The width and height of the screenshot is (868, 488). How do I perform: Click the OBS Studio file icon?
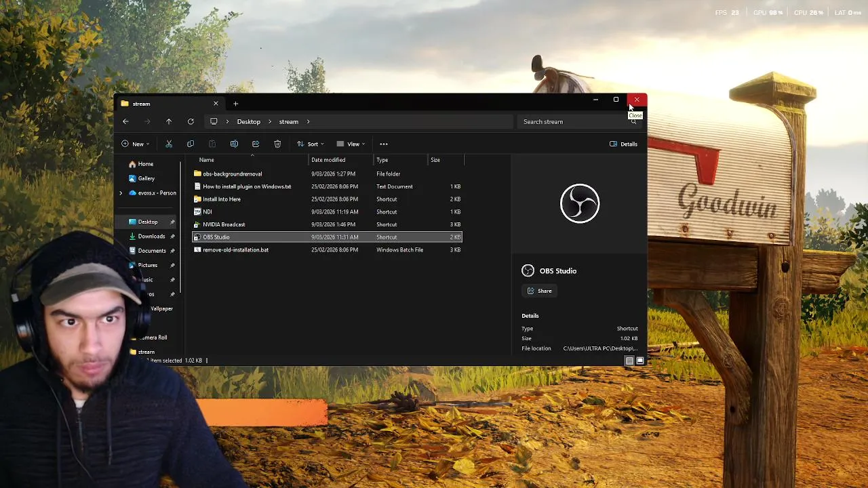pos(197,237)
